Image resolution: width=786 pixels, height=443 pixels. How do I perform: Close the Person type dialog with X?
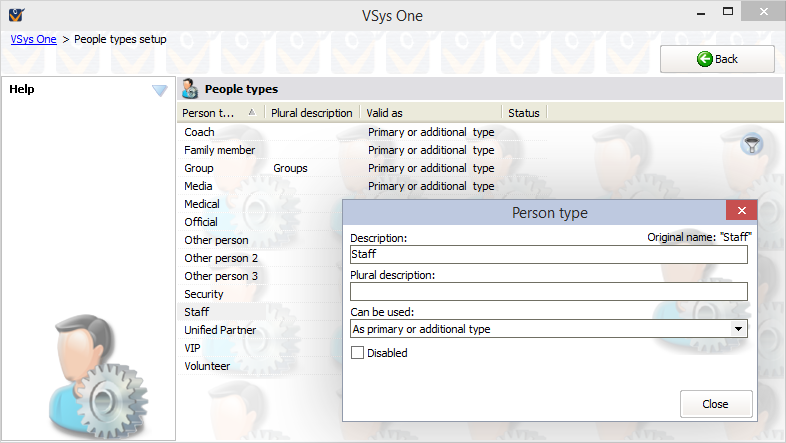coord(741,211)
